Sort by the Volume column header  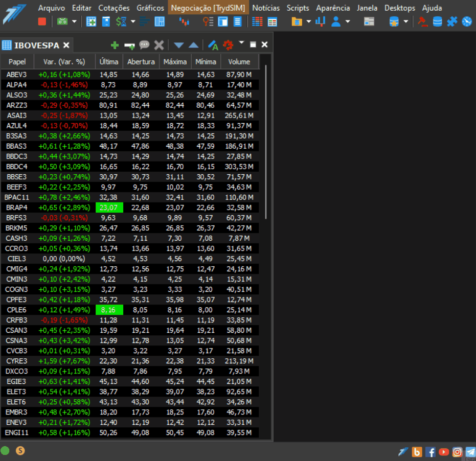tap(239, 62)
